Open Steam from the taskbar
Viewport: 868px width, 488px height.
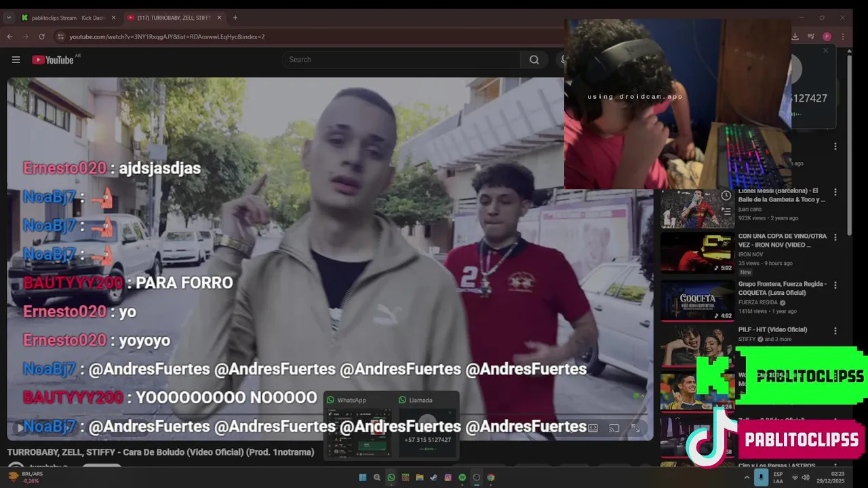tap(434, 477)
